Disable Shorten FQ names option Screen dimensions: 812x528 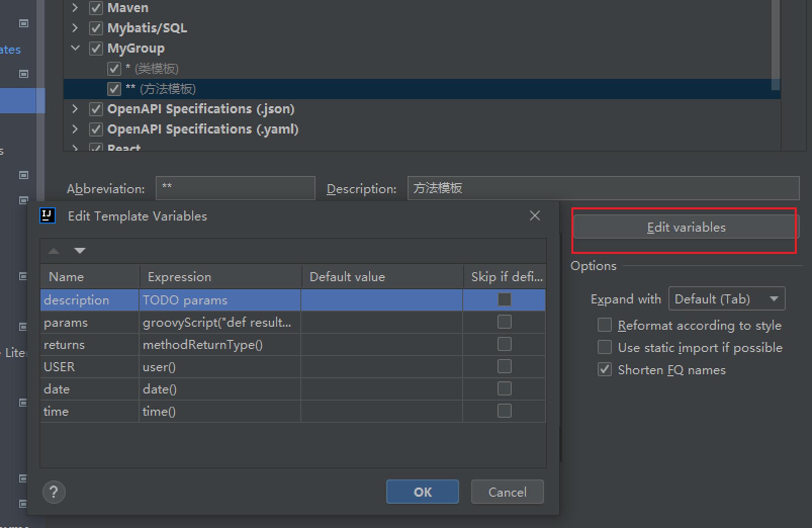click(605, 370)
